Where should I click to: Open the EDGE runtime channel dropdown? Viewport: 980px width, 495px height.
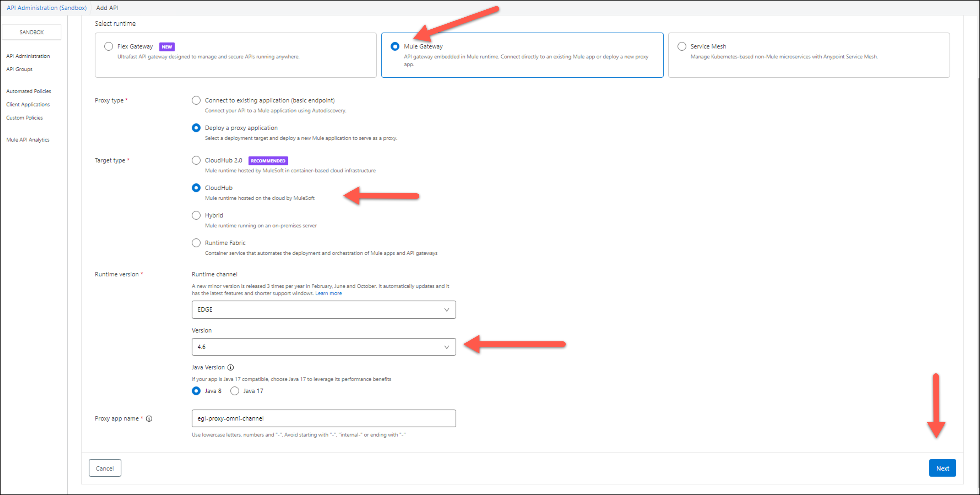(x=324, y=310)
